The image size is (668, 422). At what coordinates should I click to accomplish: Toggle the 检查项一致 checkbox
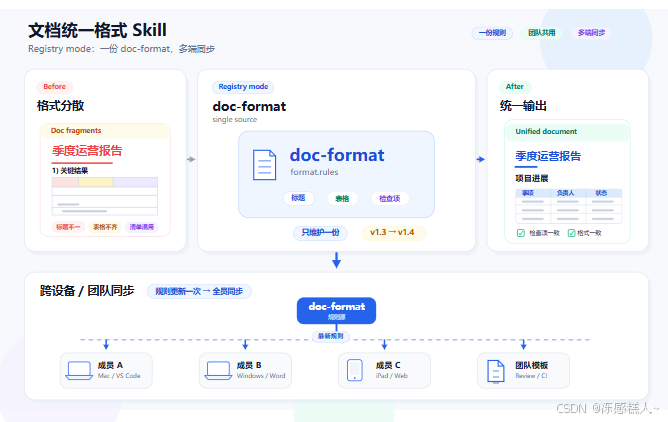[521, 233]
